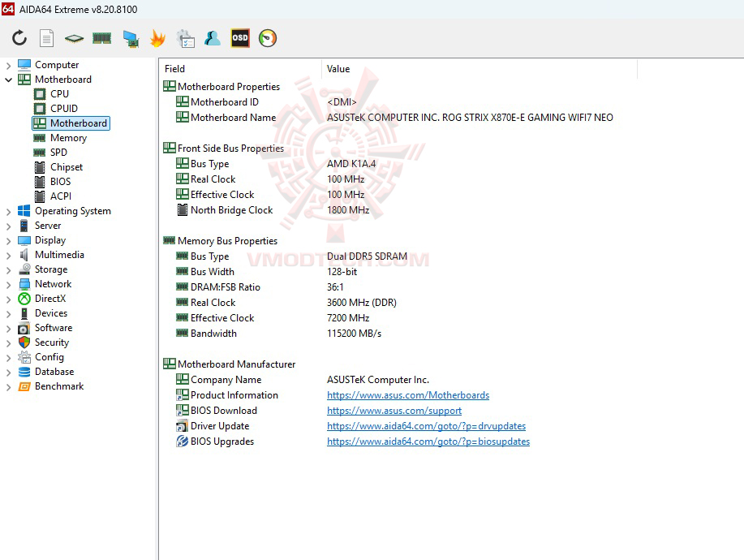Expand the DirectX node

(8, 299)
